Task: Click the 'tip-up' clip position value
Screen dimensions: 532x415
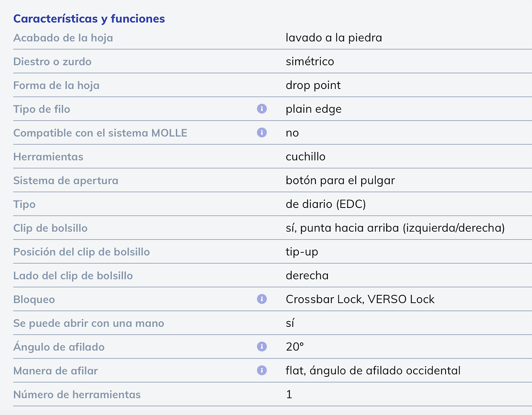Action: pos(302,252)
